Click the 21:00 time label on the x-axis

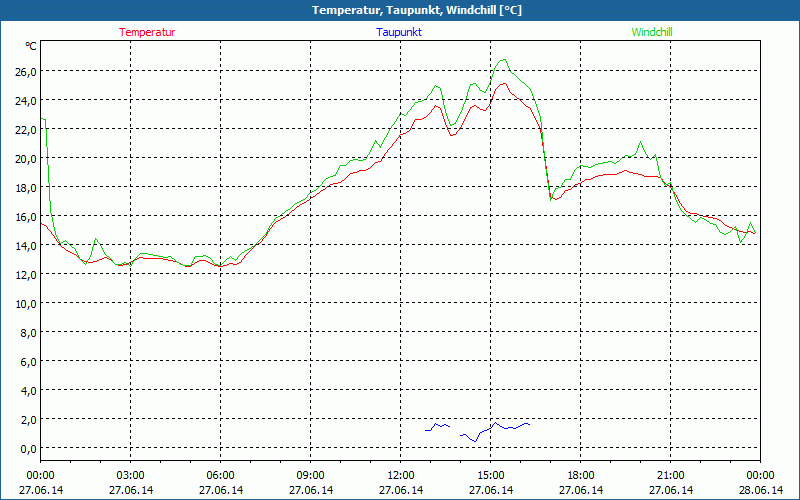coord(670,476)
